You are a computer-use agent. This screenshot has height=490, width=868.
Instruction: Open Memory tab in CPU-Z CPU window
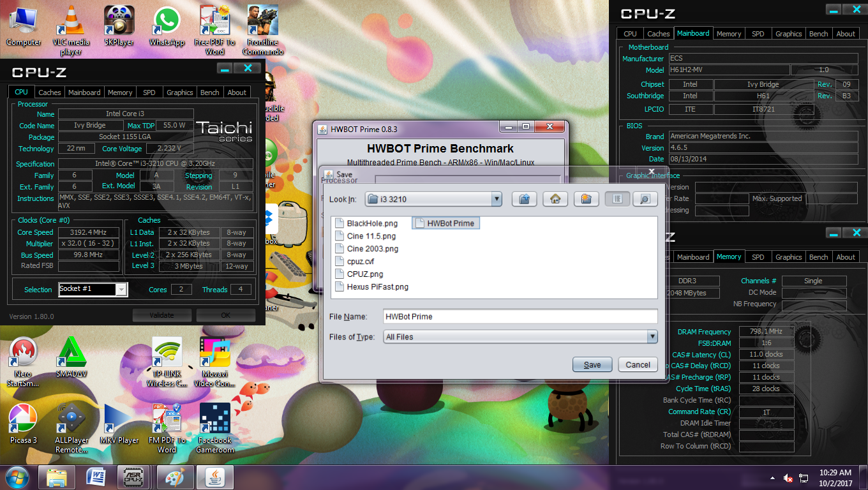pyautogui.click(x=120, y=93)
